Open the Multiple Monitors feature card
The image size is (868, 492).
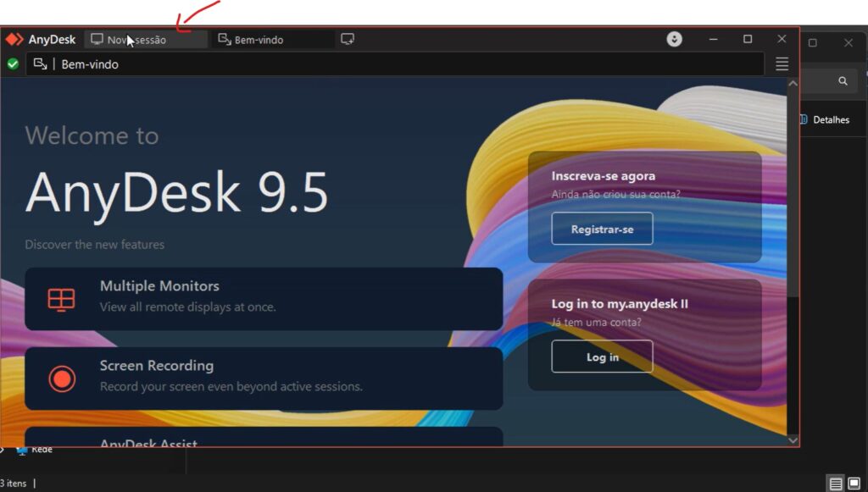(x=264, y=299)
